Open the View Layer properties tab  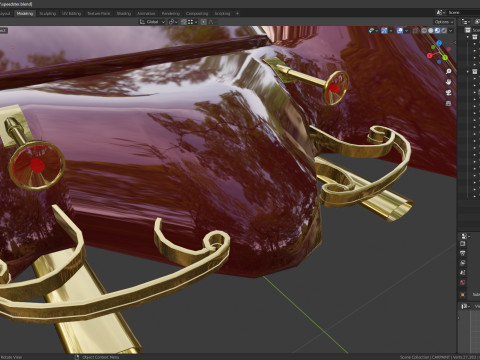coord(463,263)
